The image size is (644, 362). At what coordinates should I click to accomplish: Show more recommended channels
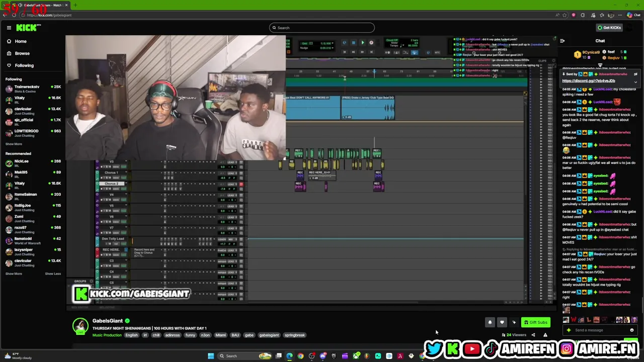coord(14,274)
